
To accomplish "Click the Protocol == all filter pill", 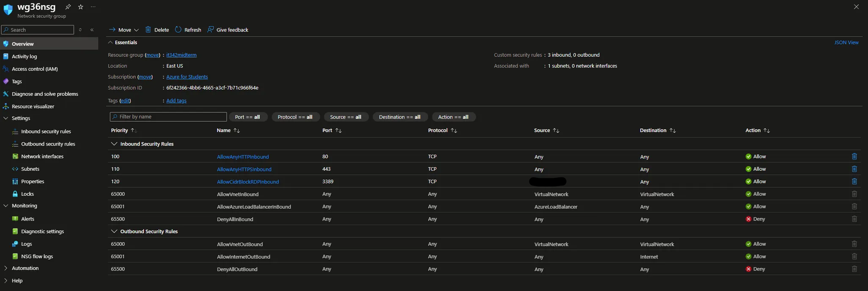I will click(295, 117).
